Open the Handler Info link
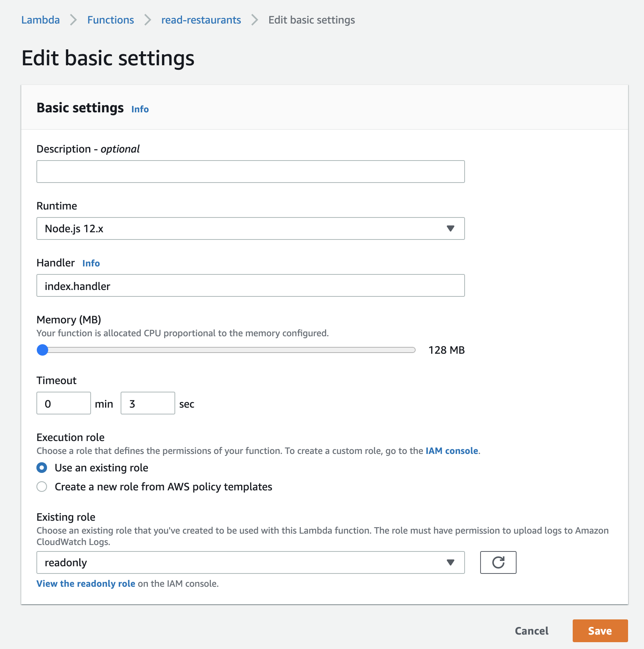 pos(91,263)
